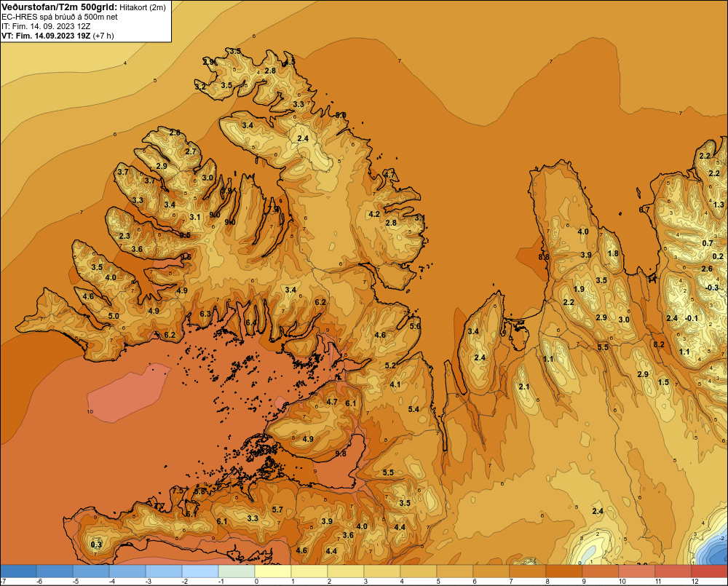This screenshot has height=586, width=728.
Task: Click the temperature value 4.1 on the map
Action: click(x=395, y=384)
